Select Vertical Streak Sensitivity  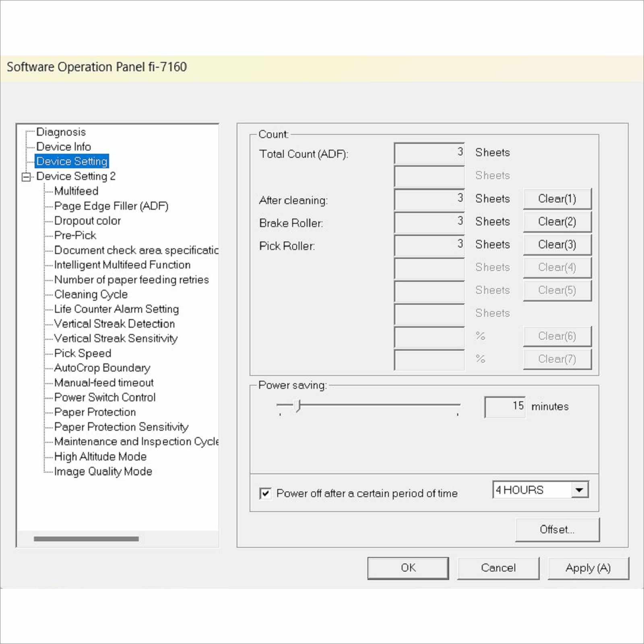tap(116, 339)
